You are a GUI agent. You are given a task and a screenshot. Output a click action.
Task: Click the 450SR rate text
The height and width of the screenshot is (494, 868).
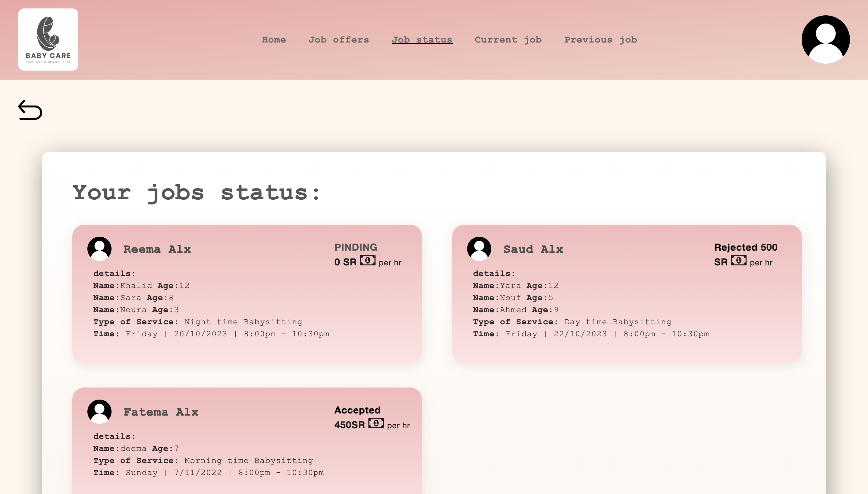350,425
